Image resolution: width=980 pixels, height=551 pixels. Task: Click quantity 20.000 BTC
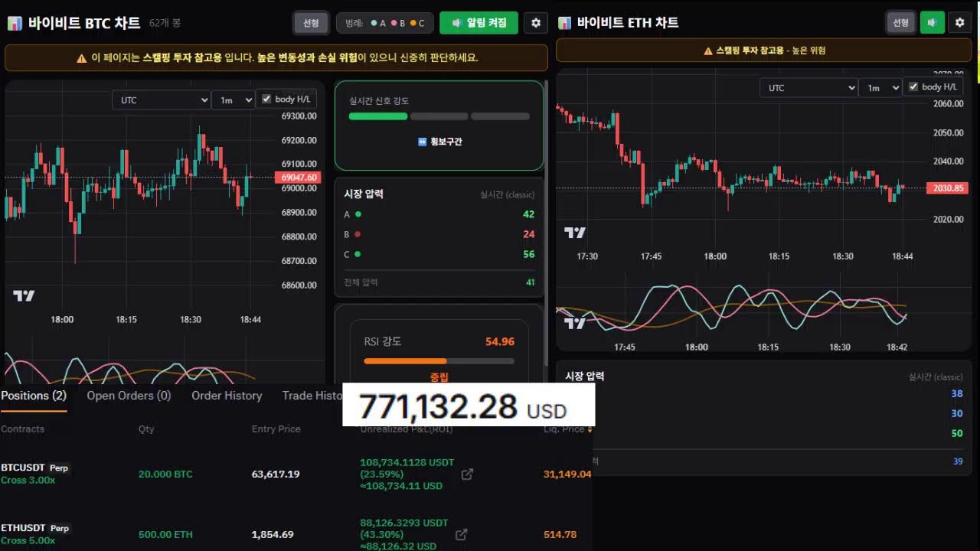[x=165, y=474]
